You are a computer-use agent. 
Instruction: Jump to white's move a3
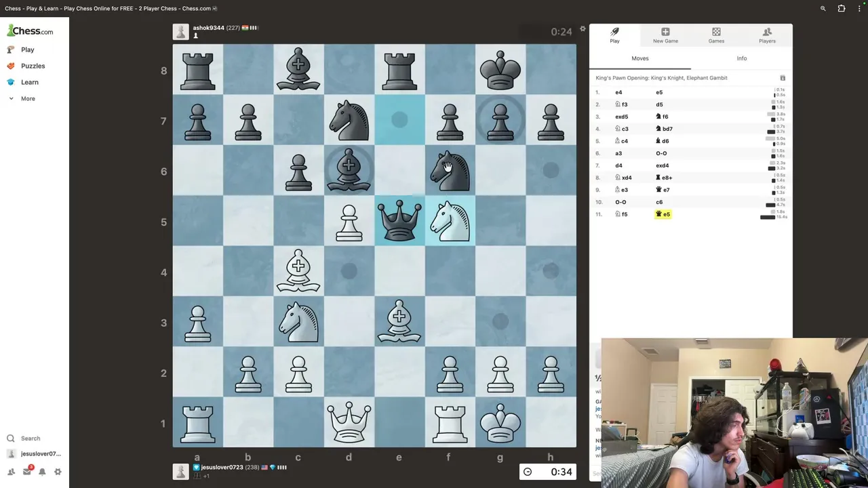tap(618, 153)
